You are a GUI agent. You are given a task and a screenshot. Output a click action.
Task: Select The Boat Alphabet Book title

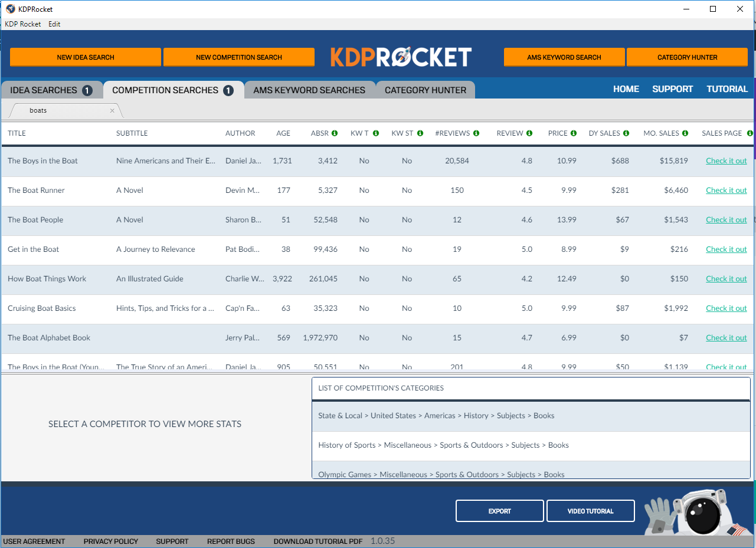click(x=49, y=338)
